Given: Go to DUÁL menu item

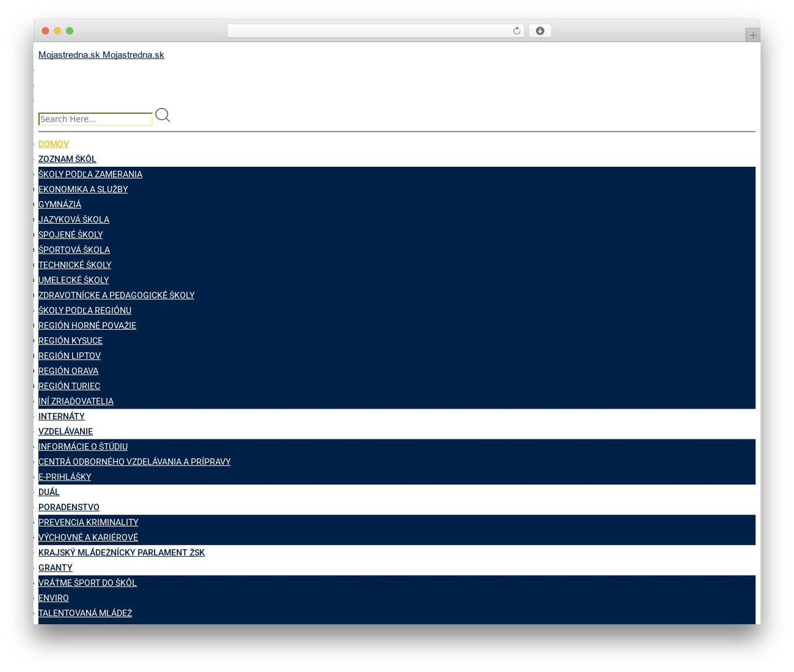Looking at the screenshot, I should (x=49, y=492).
